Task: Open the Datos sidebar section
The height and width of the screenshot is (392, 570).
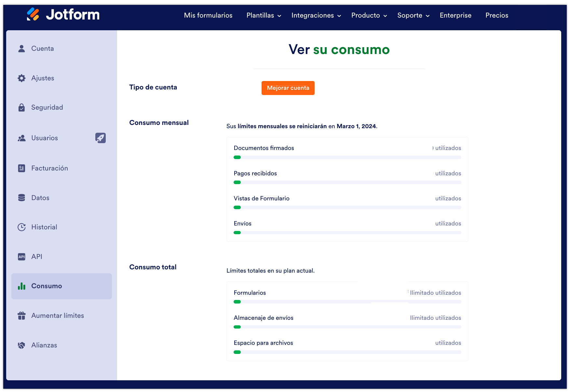Action: click(x=61, y=198)
